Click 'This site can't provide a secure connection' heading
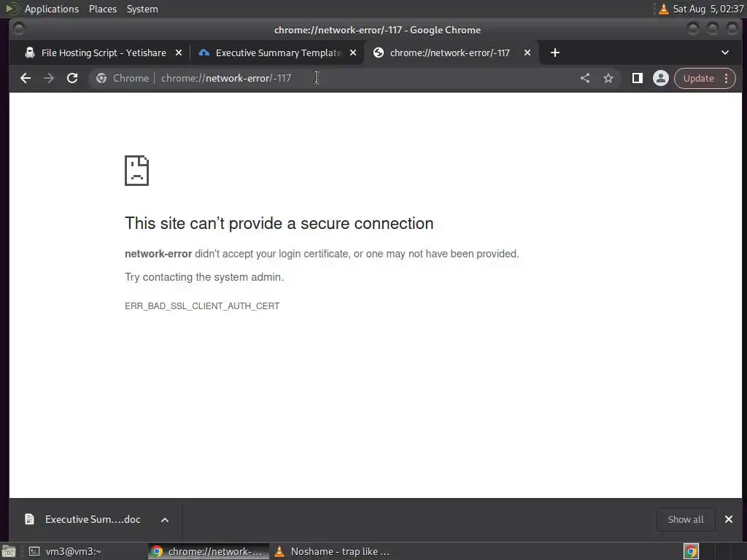Viewport: 747px width, 560px height. click(x=279, y=223)
